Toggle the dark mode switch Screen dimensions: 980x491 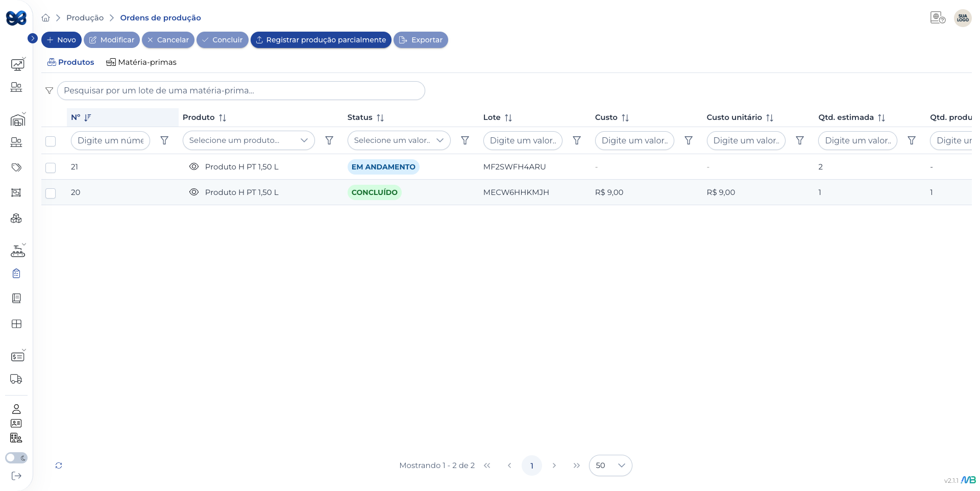click(16, 458)
